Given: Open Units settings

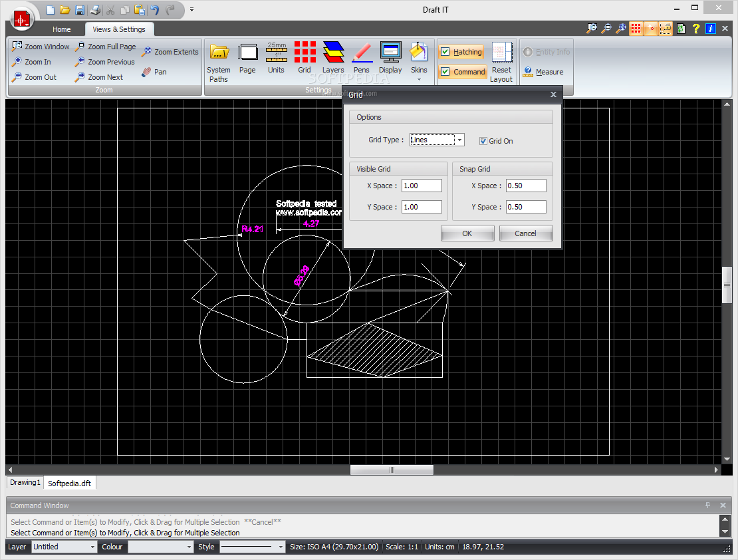Looking at the screenshot, I should tap(277, 59).
